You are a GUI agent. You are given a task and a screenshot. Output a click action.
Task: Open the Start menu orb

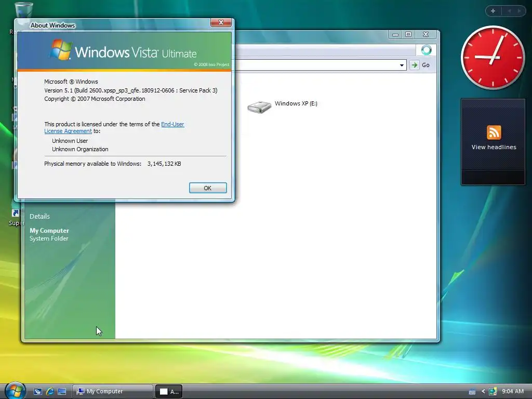click(15, 390)
